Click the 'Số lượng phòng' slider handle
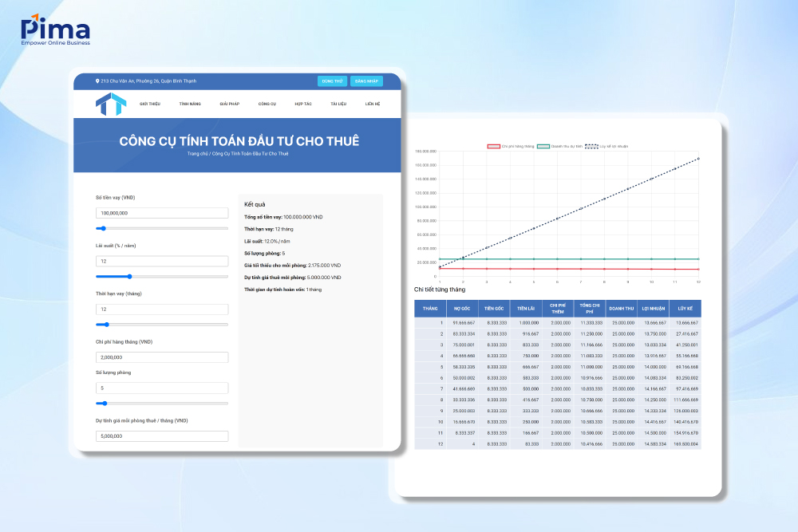The width and height of the screenshot is (798, 532). tap(105, 404)
